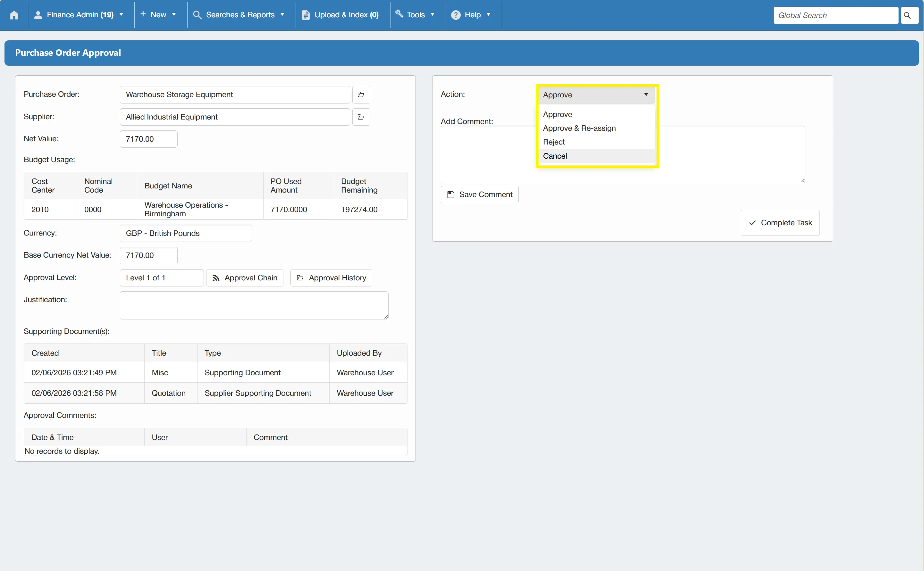Screen dimensions: 924x571
Task: Open folder icon beside Purchase Order field
Action: [361, 95]
